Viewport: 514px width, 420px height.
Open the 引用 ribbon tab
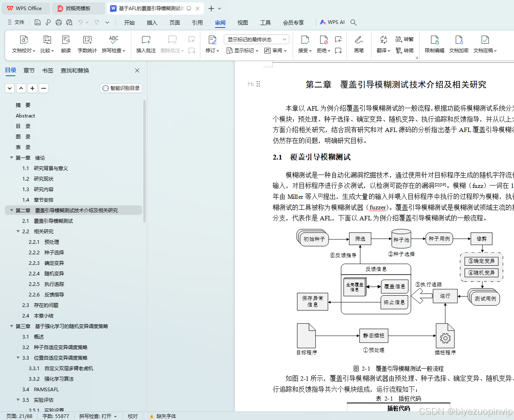tap(198, 23)
